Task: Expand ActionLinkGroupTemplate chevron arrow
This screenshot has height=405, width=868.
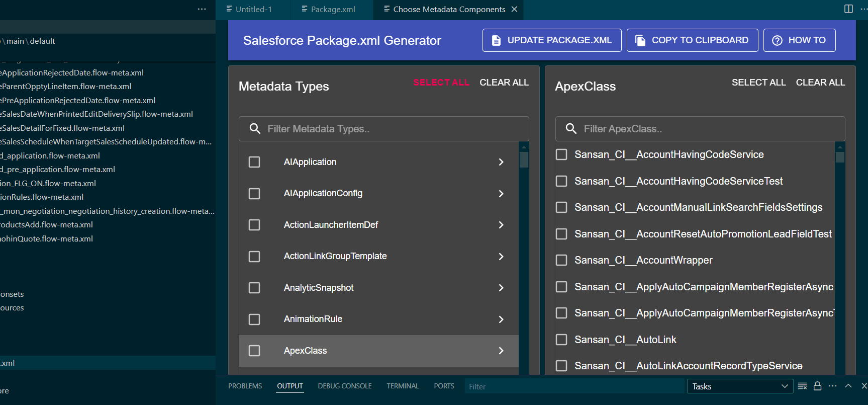Action: tap(501, 257)
